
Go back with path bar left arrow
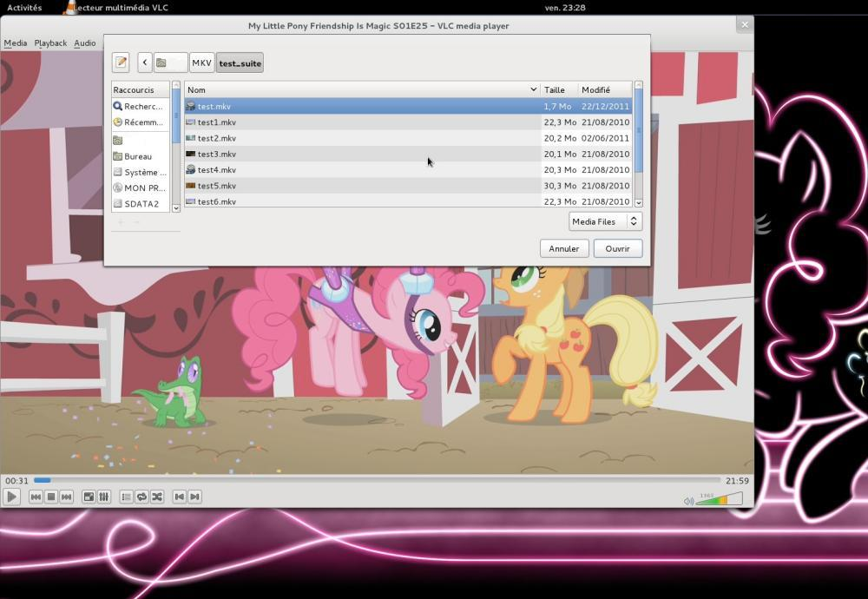[145, 63]
